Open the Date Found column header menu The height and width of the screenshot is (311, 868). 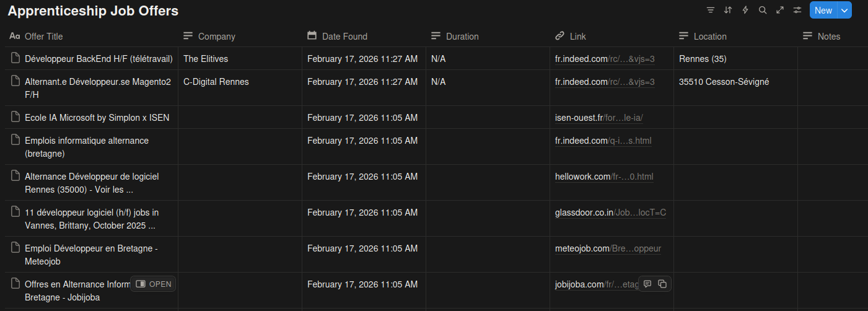pyautogui.click(x=344, y=37)
